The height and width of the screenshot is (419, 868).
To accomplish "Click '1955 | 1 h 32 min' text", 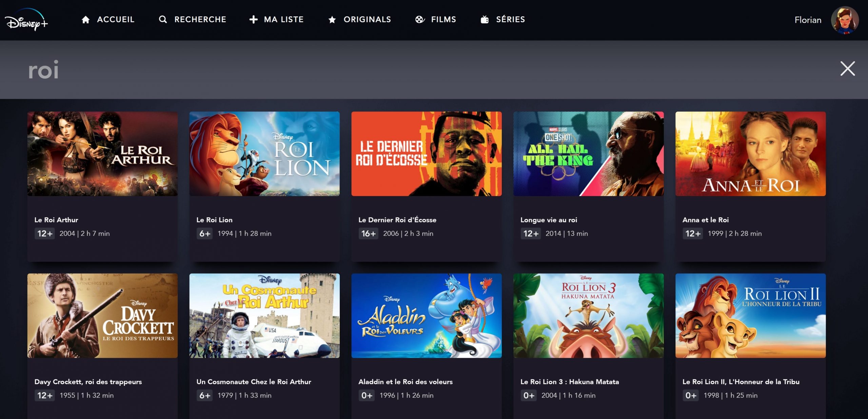I will point(87,395).
